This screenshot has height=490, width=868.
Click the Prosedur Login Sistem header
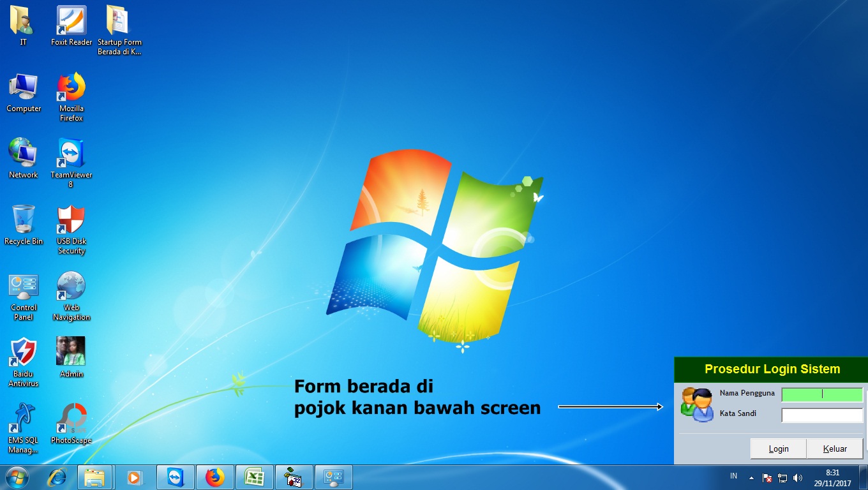(772, 369)
